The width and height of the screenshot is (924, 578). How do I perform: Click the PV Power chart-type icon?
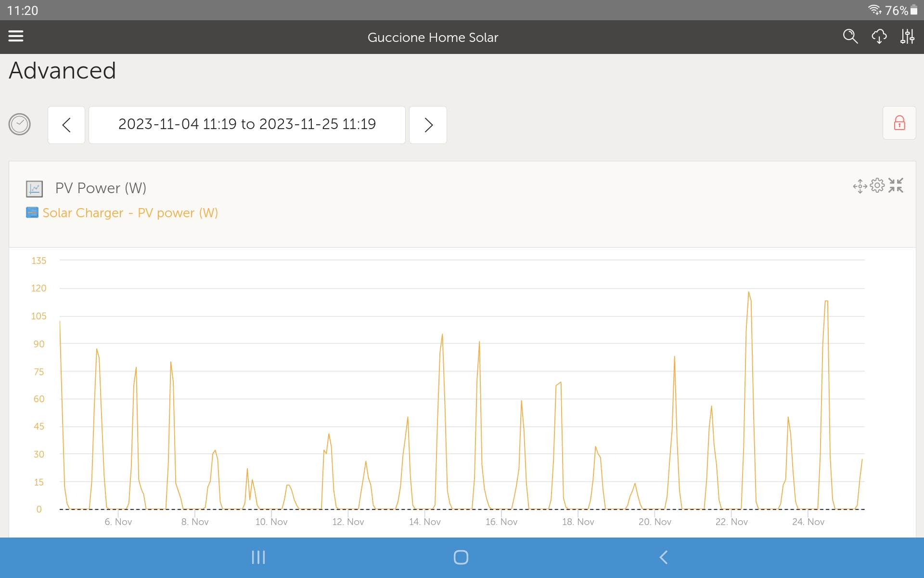tap(34, 189)
